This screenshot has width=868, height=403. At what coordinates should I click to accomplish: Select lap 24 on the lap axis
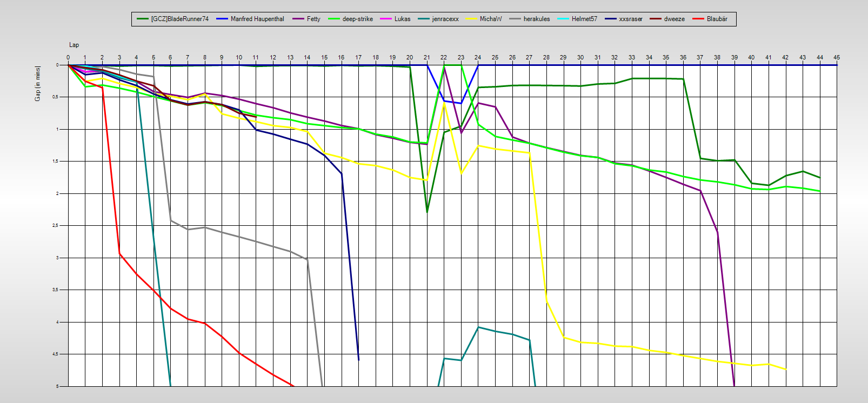(478, 57)
